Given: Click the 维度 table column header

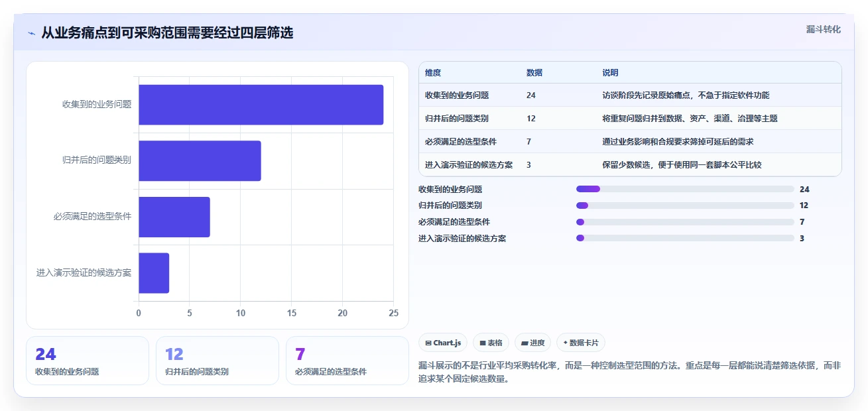Looking at the screenshot, I should pos(433,73).
